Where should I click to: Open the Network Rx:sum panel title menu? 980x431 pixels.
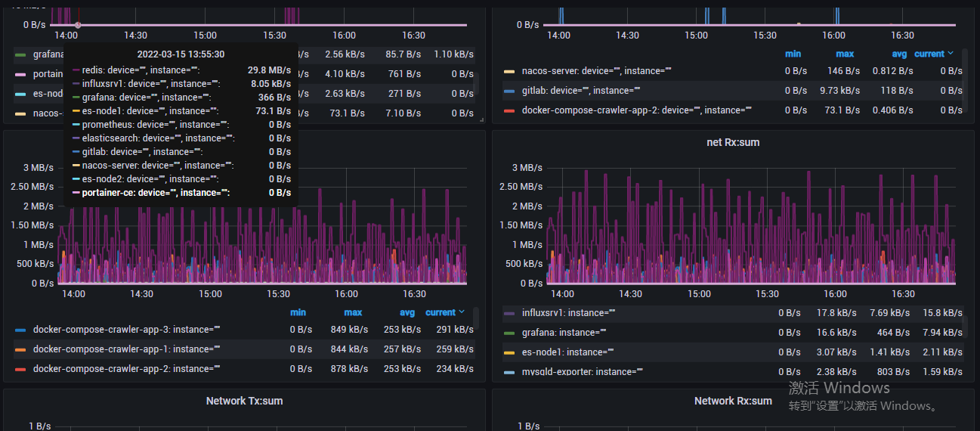pos(733,401)
